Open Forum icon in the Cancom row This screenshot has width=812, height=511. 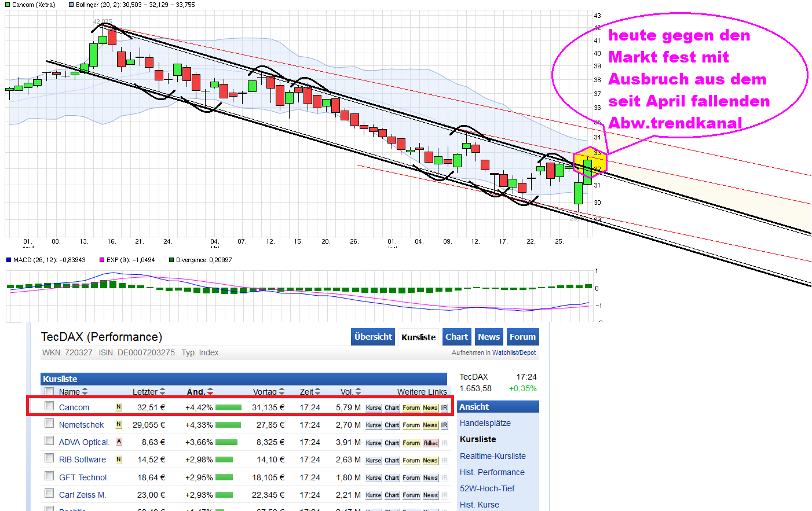pyautogui.click(x=411, y=408)
